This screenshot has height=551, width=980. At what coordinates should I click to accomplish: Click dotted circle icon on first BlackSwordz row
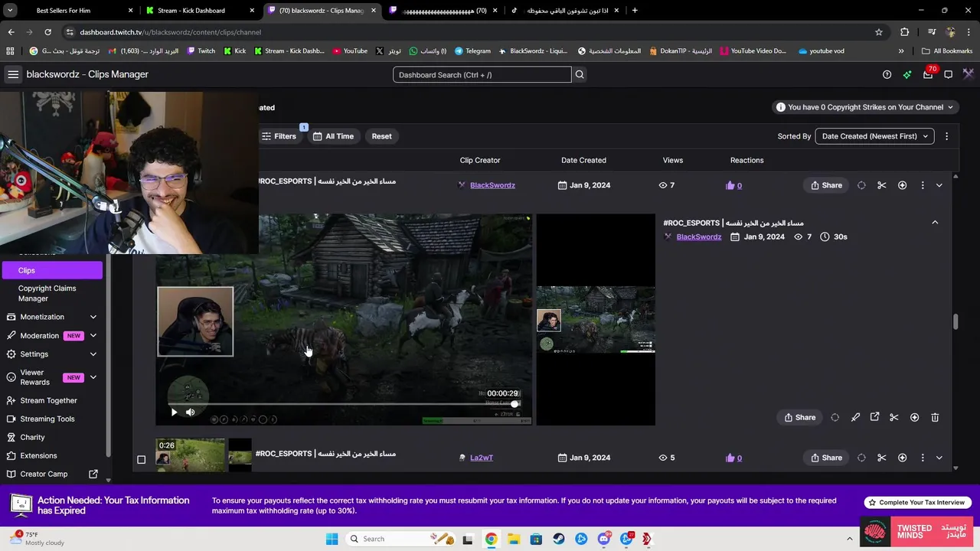861,185
